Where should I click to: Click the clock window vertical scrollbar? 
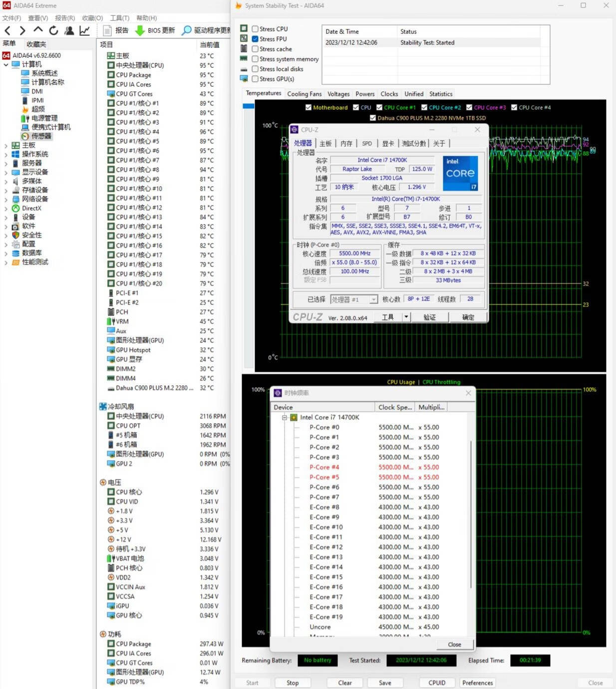click(471, 514)
